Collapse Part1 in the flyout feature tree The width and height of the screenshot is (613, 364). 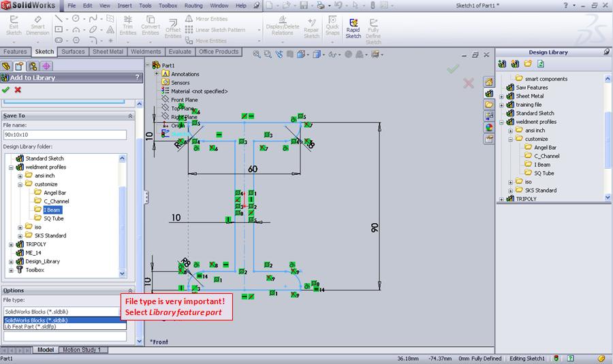[148, 65]
